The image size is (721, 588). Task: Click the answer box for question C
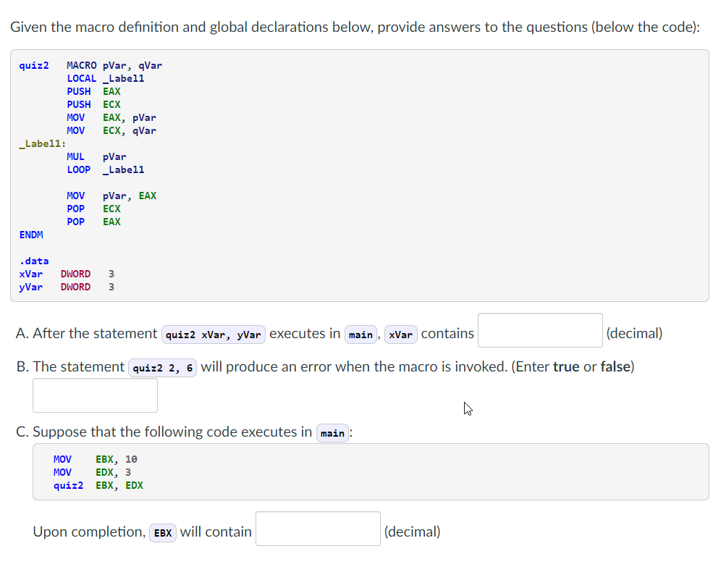(317, 529)
